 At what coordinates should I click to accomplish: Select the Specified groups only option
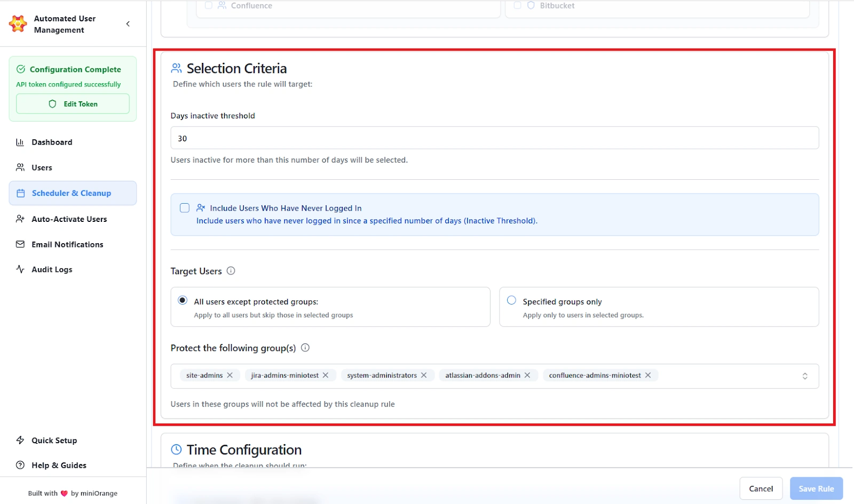click(x=511, y=300)
